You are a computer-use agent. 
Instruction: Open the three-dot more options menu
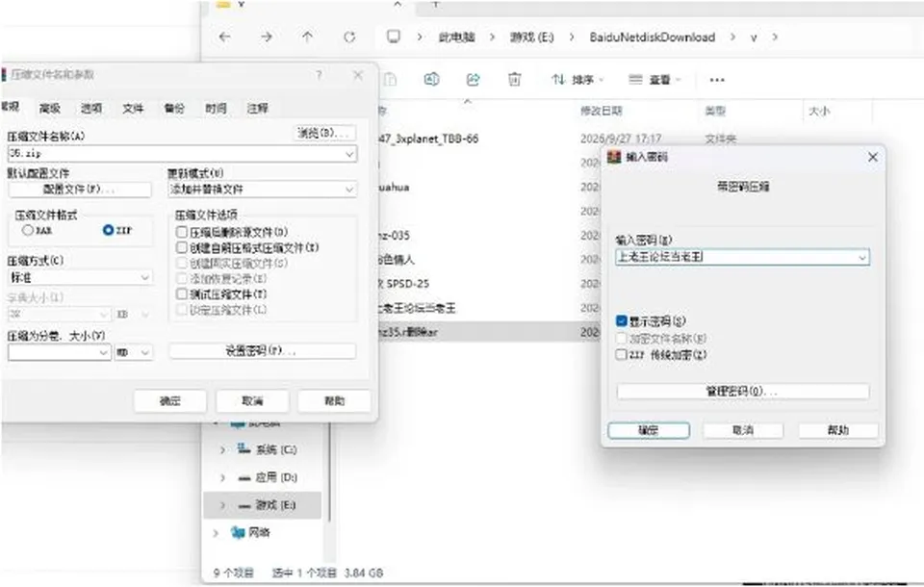[716, 80]
